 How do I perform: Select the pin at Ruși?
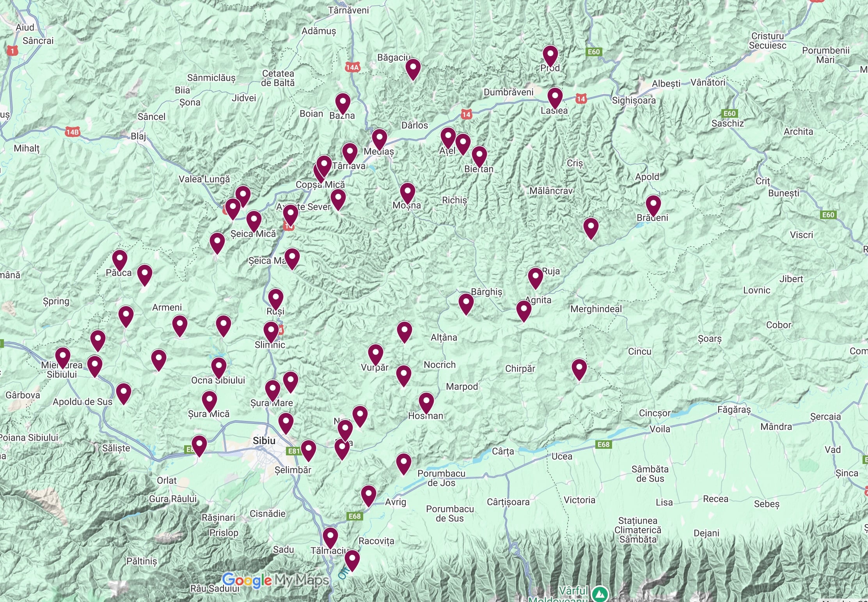click(275, 299)
